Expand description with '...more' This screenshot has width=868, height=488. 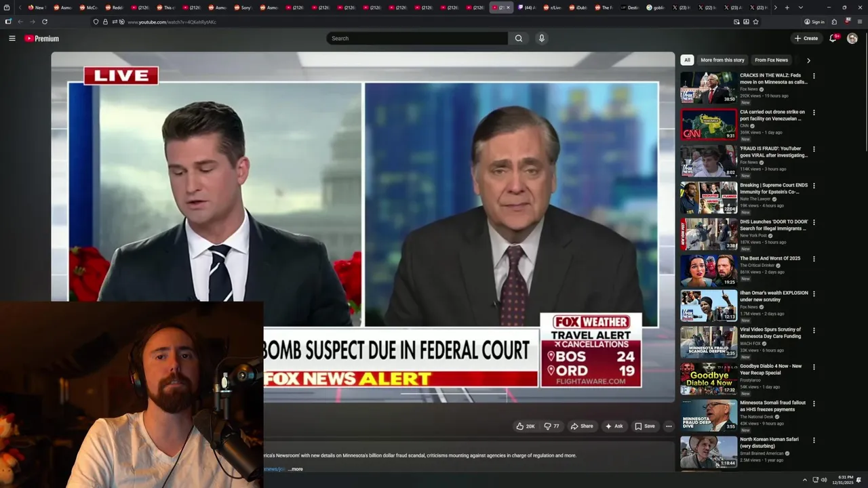pos(295,469)
